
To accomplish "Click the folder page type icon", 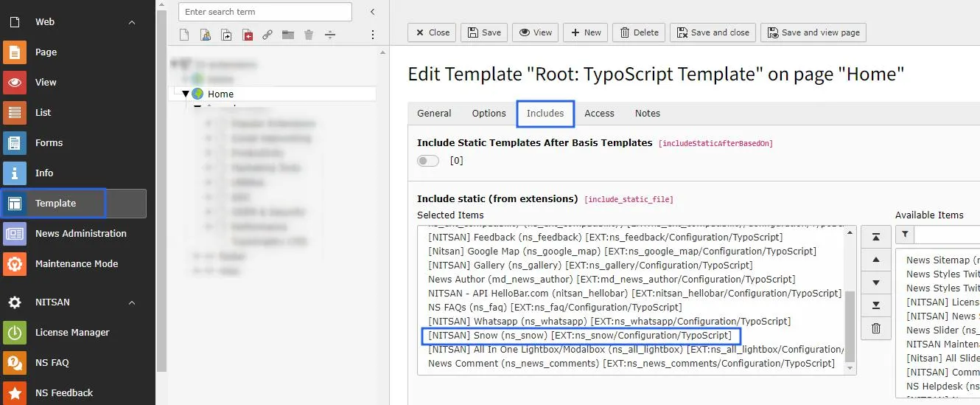I will pyautogui.click(x=288, y=35).
